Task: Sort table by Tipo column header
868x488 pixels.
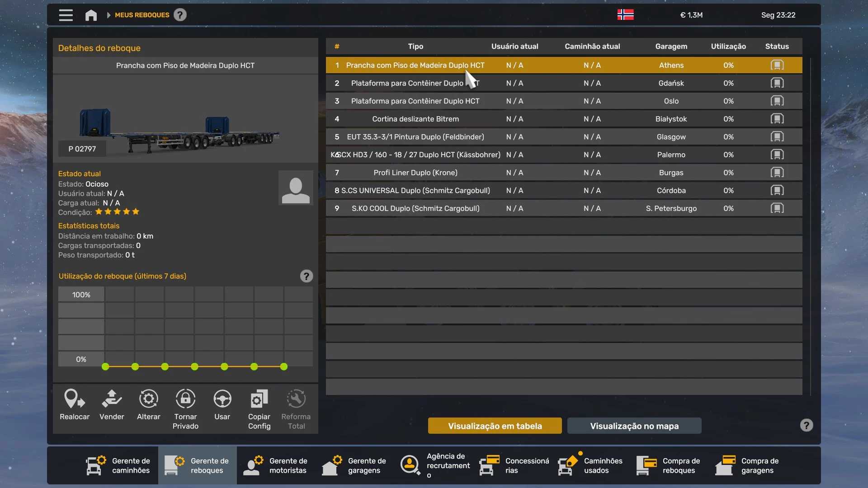Action: (415, 46)
